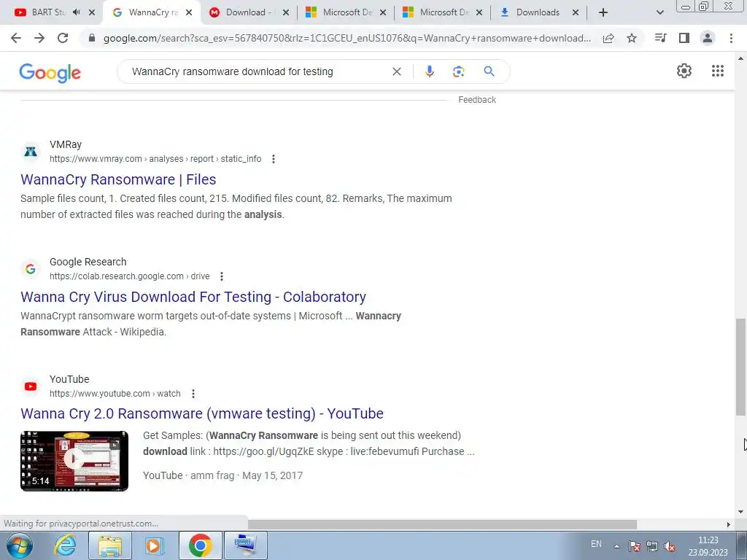The width and height of the screenshot is (747, 560).
Task: Bookmark this page with the star icon
Action: point(632,38)
